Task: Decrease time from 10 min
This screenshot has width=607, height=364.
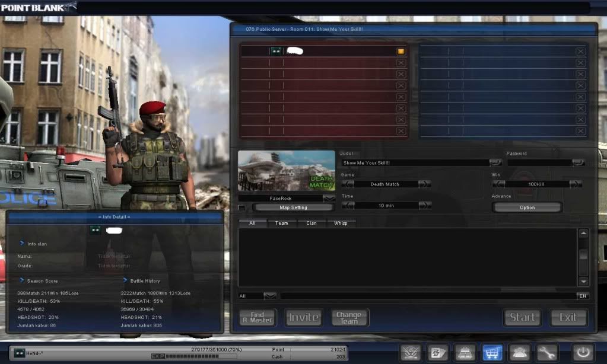Action: [348, 205]
